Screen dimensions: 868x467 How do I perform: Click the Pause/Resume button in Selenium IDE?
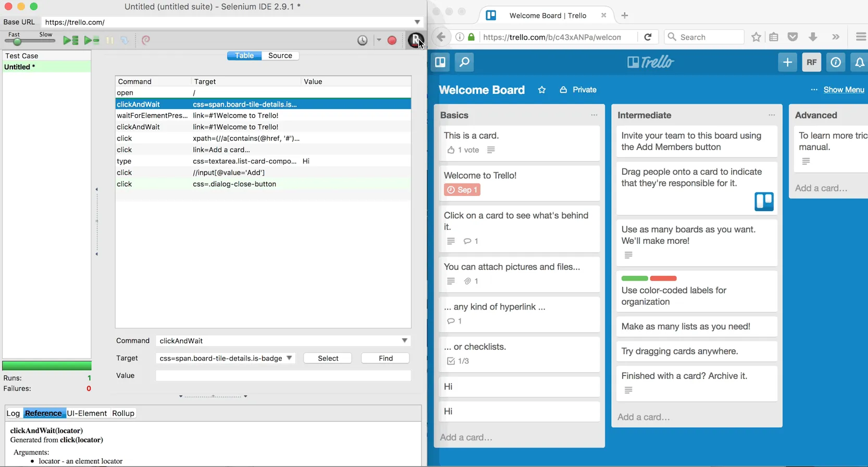(110, 40)
